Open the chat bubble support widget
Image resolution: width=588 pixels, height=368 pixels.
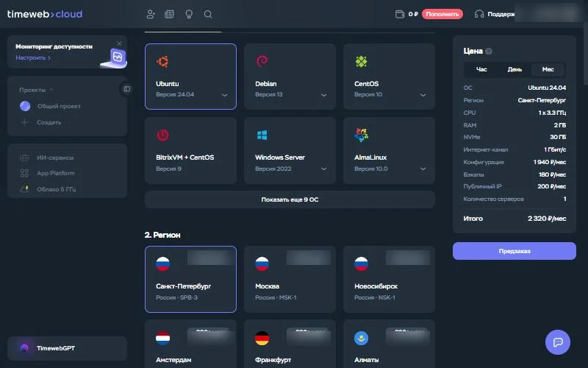558,342
